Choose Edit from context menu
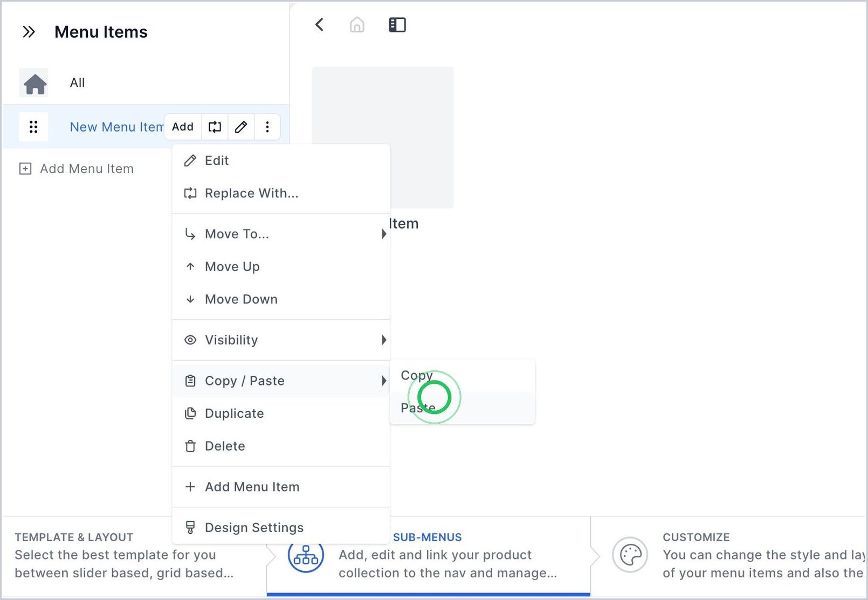868x600 pixels. [281, 161]
